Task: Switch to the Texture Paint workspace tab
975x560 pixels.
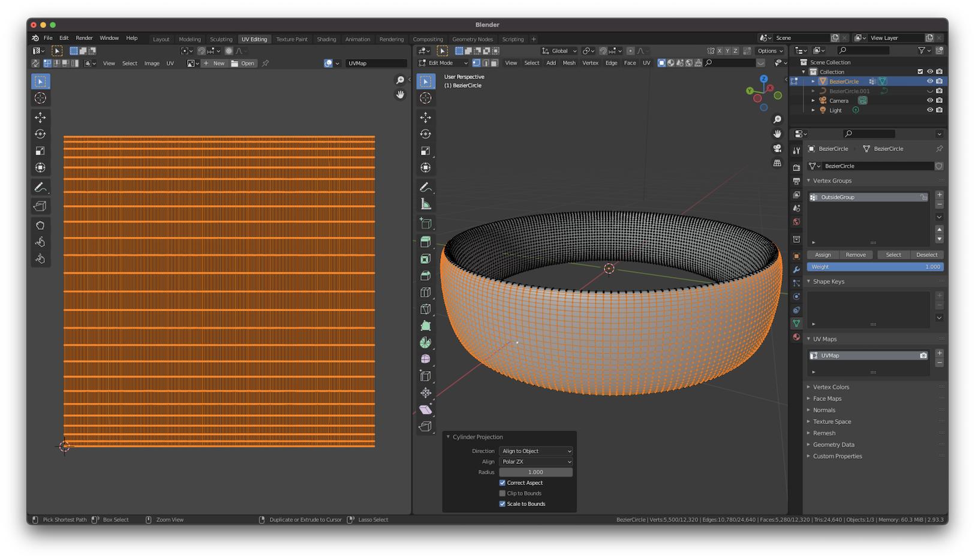Action: coord(292,40)
